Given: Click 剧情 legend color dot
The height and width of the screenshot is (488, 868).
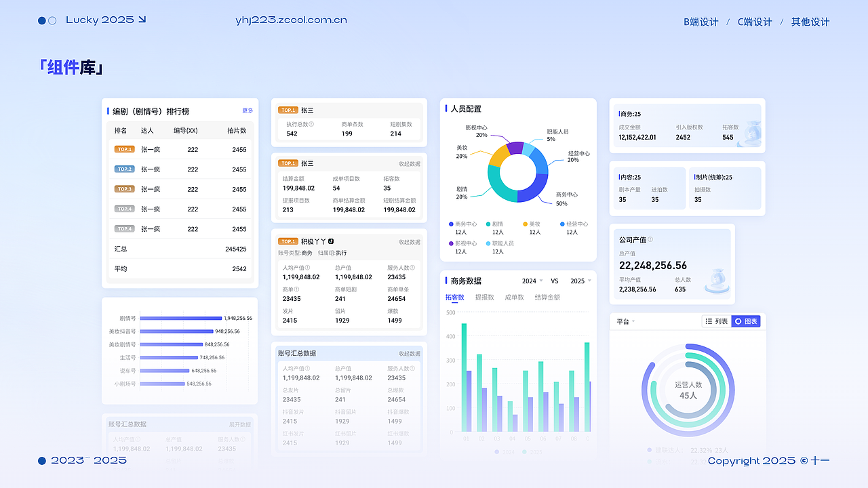Looking at the screenshot, I should pos(488,224).
